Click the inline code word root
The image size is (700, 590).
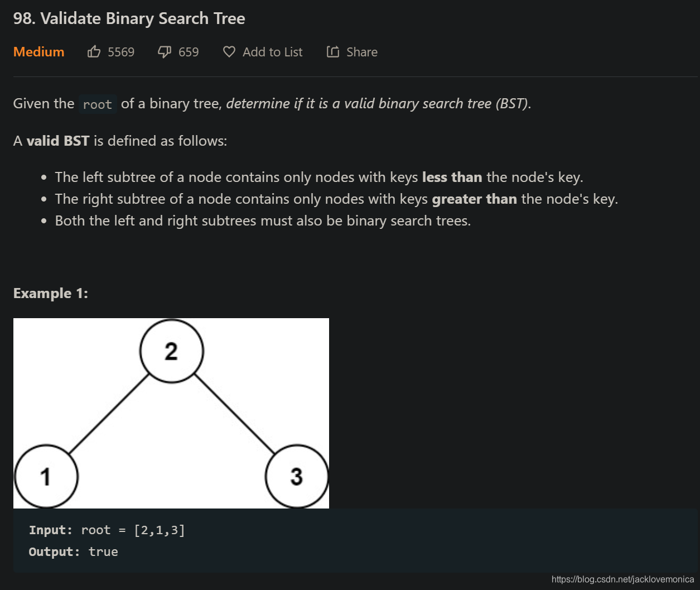coord(98,104)
